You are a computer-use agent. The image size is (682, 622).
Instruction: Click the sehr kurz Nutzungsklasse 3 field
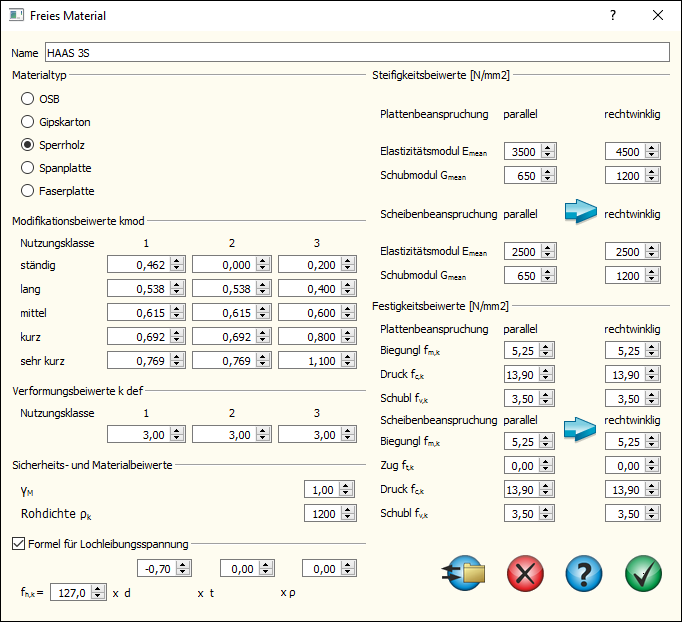tap(311, 360)
